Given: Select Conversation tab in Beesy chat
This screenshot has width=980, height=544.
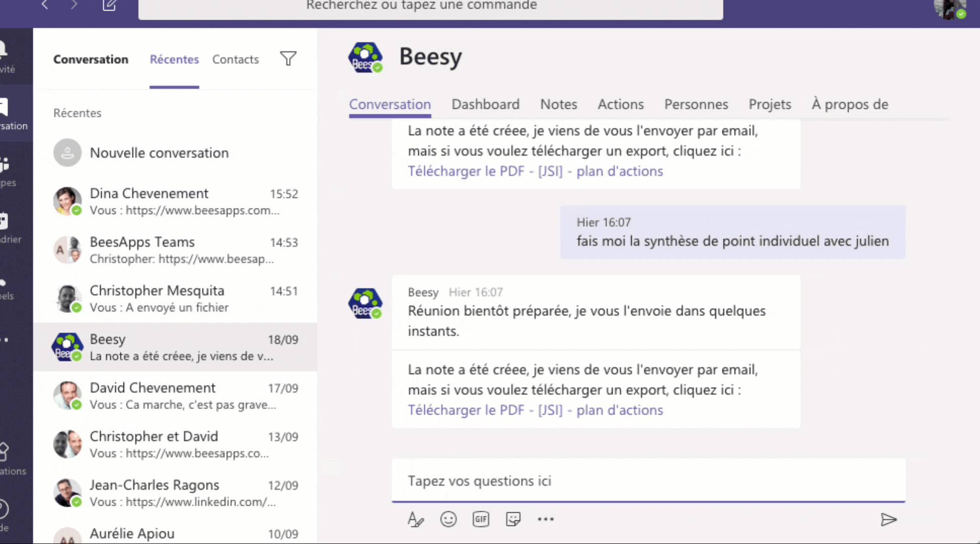Looking at the screenshot, I should 390,104.
